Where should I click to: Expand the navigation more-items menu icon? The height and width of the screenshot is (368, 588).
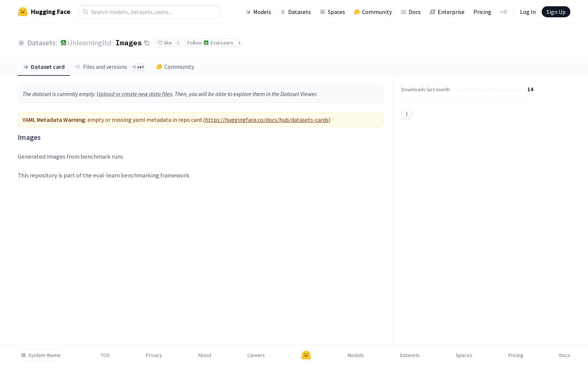pyautogui.click(x=503, y=12)
